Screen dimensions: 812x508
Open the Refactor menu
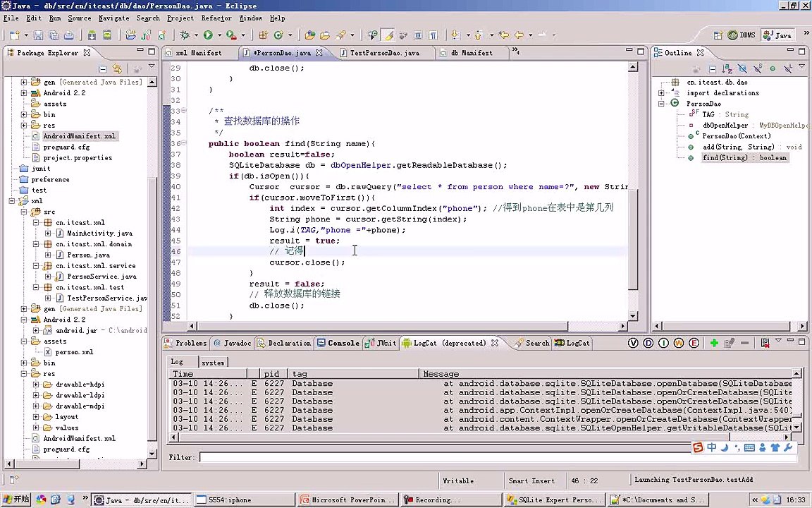pos(216,18)
